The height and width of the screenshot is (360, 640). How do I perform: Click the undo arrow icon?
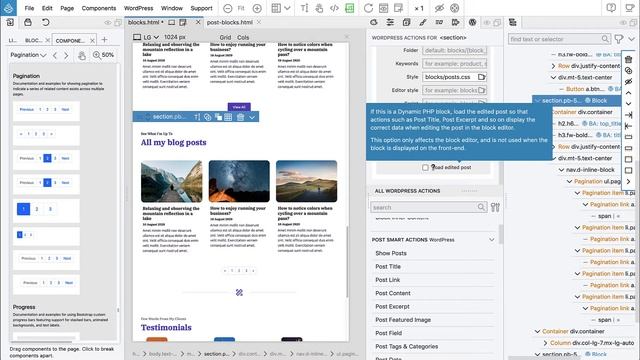point(46,22)
